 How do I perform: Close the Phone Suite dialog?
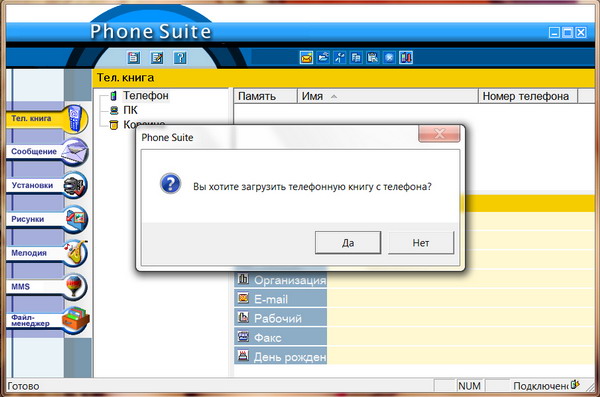(x=439, y=134)
